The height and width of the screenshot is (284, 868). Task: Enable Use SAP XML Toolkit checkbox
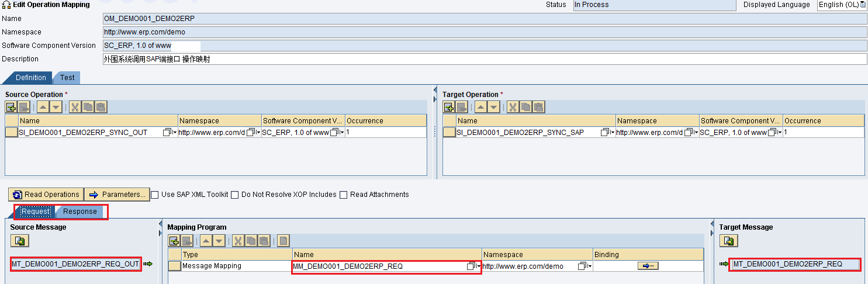(155, 195)
